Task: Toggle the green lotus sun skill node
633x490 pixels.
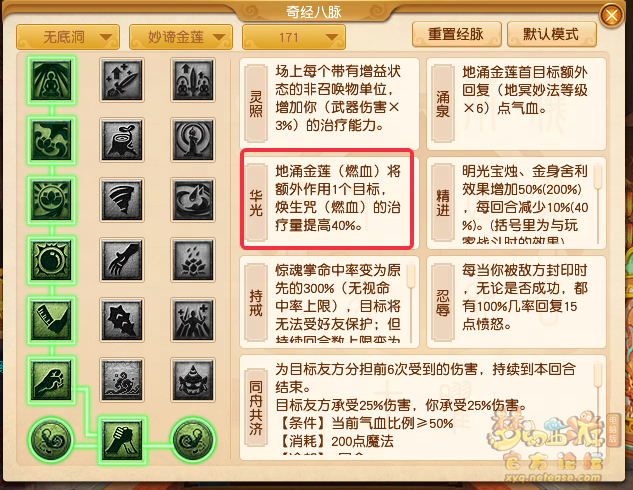Action: (51, 200)
